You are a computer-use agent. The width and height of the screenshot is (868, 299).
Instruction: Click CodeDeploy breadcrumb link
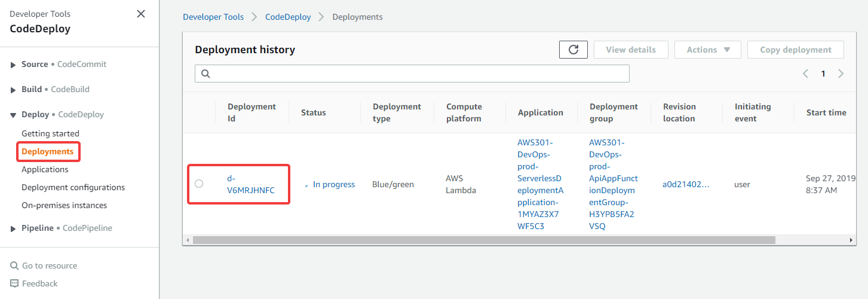click(x=288, y=17)
